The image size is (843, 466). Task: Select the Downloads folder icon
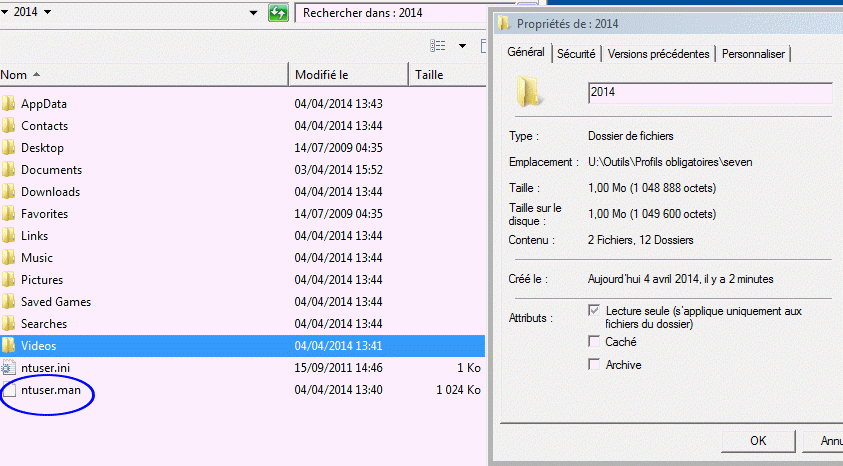[x=8, y=191]
